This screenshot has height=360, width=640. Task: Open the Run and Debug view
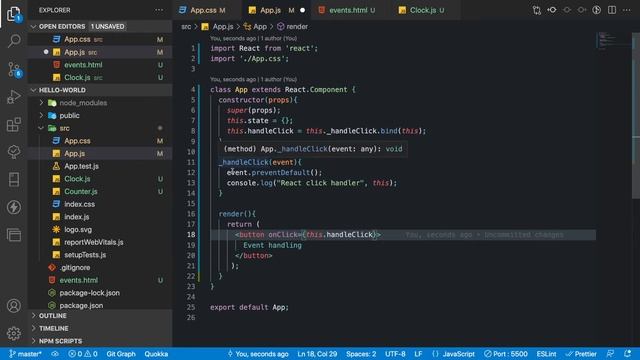(x=13, y=97)
